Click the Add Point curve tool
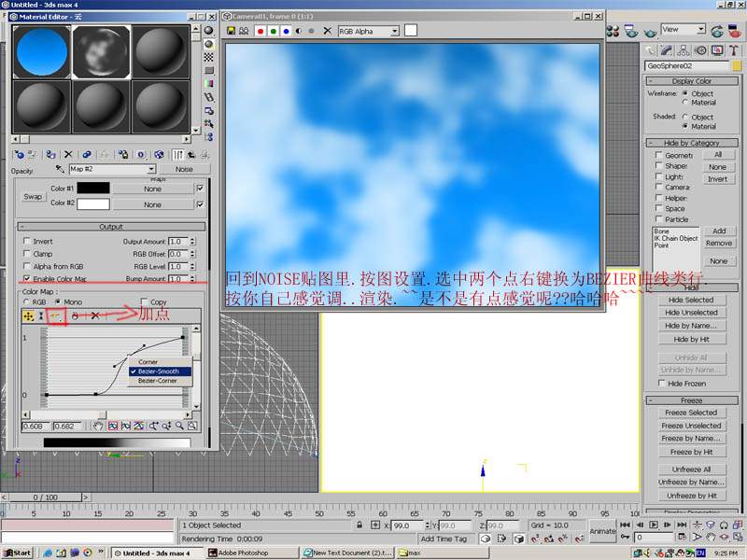The width and height of the screenshot is (747, 560). pos(56,316)
